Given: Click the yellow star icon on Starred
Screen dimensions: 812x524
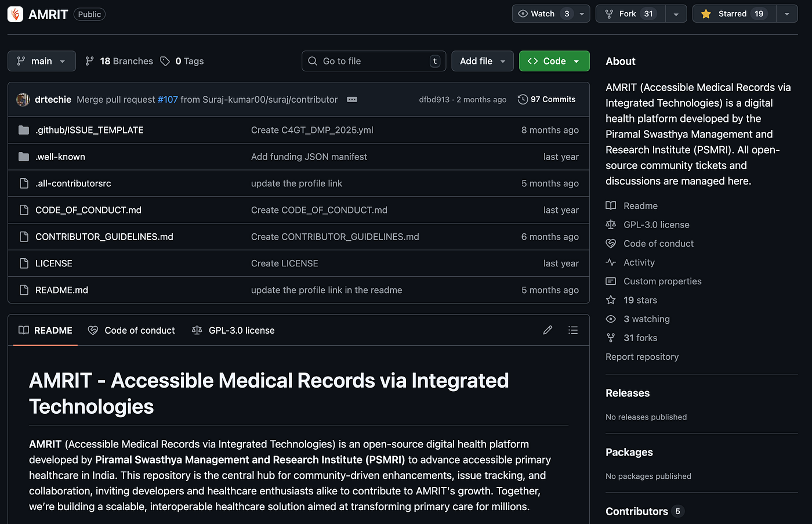Looking at the screenshot, I should [x=706, y=14].
